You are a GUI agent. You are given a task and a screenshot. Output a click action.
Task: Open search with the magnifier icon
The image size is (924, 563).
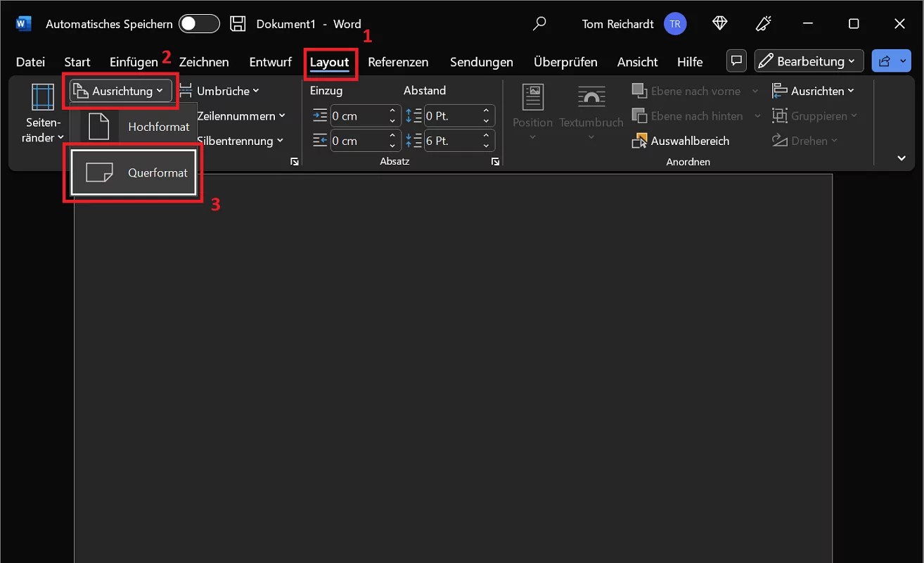(539, 24)
